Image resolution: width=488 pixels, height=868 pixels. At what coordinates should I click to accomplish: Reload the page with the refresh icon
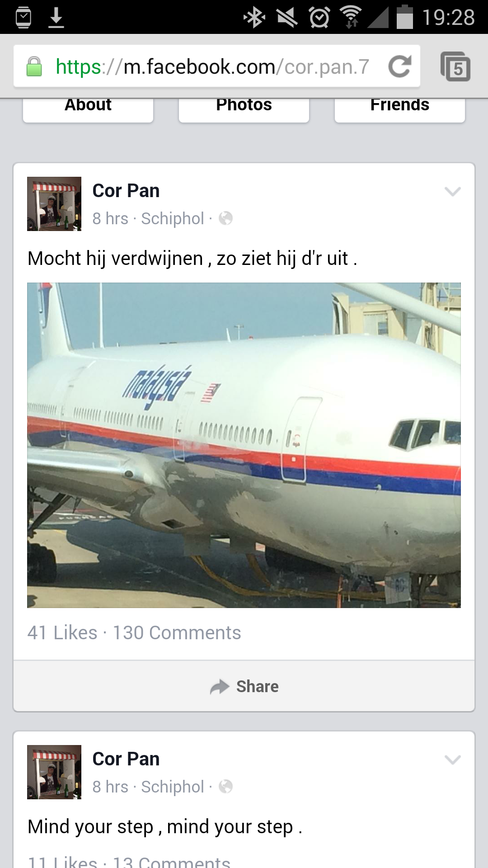point(400,66)
